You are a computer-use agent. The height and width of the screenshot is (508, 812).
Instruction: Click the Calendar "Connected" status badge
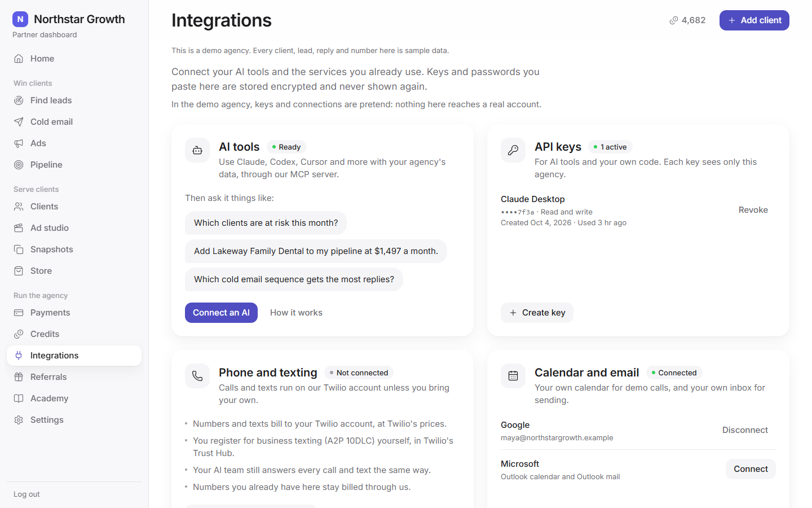coord(674,373)
